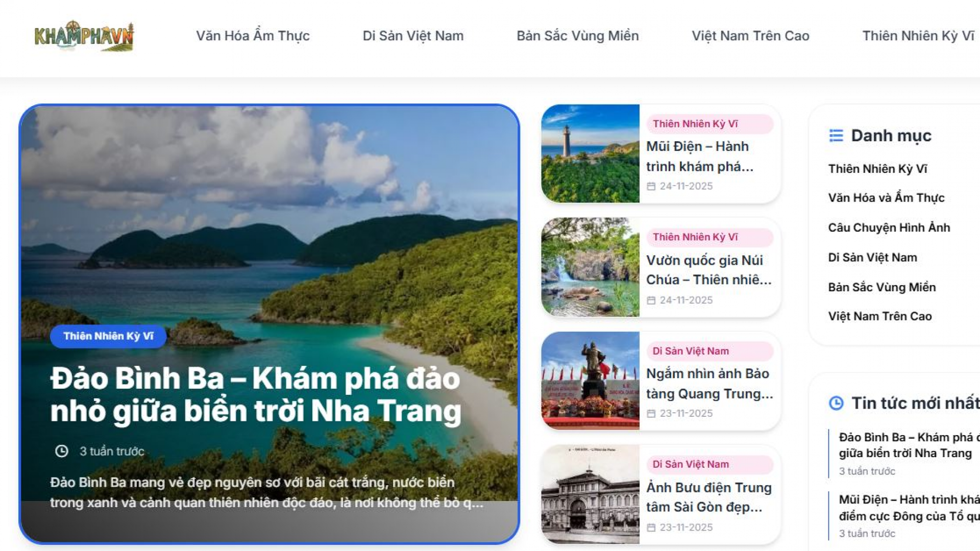This screenshot has width=980, height=551.
Task: Click the calendar icon on the Vườn quốc gia Núi Chúa card
Action: click(651, 300)
